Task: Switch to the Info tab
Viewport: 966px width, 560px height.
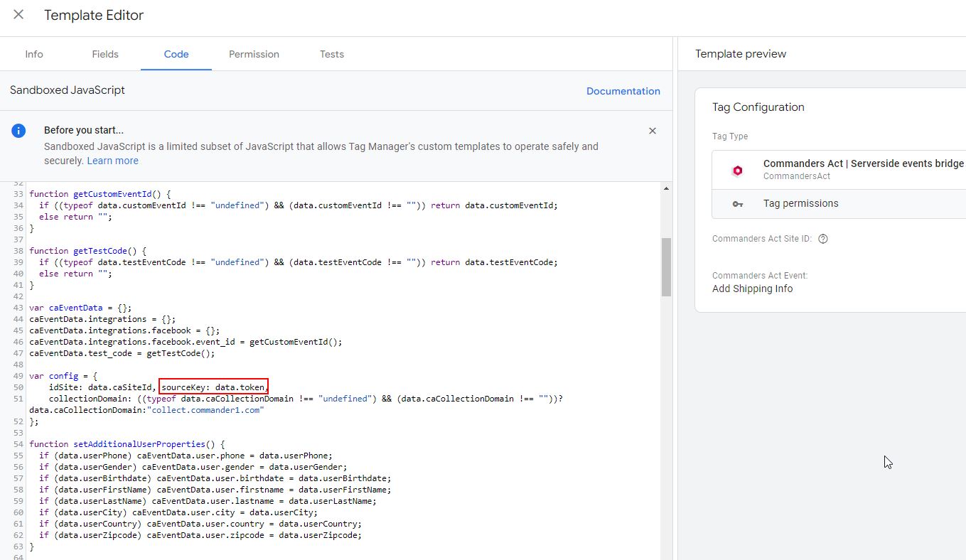Action: (34, 54)
